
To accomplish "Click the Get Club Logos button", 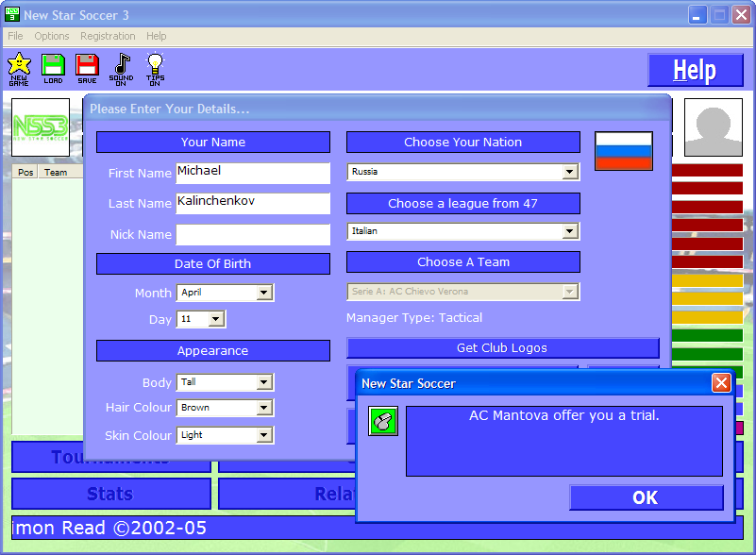I will (x=502, y=347).
